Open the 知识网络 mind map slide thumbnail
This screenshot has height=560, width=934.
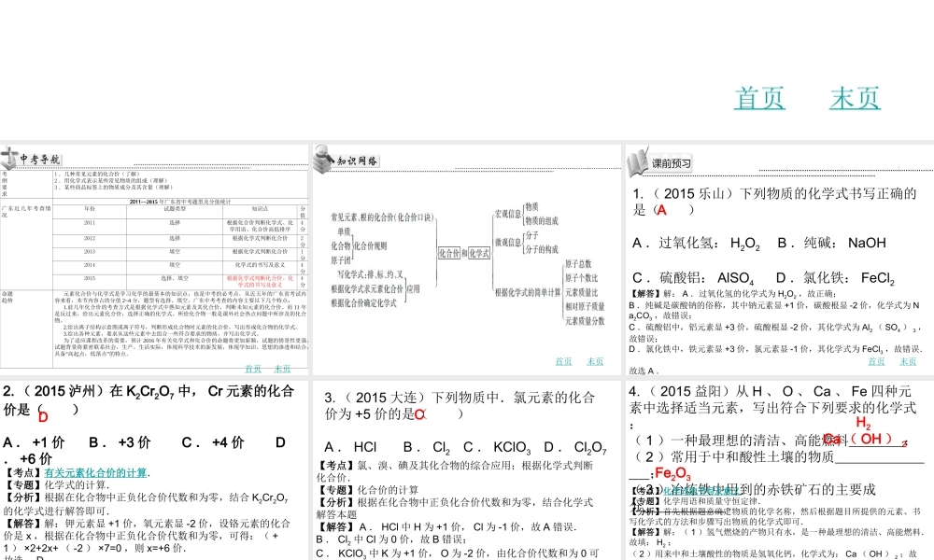coord(466,259)
